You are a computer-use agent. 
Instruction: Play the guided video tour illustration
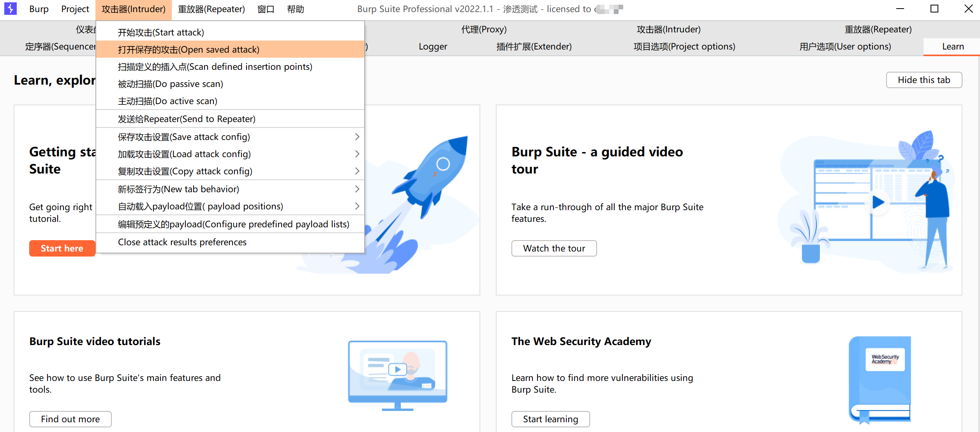(878, 202)
